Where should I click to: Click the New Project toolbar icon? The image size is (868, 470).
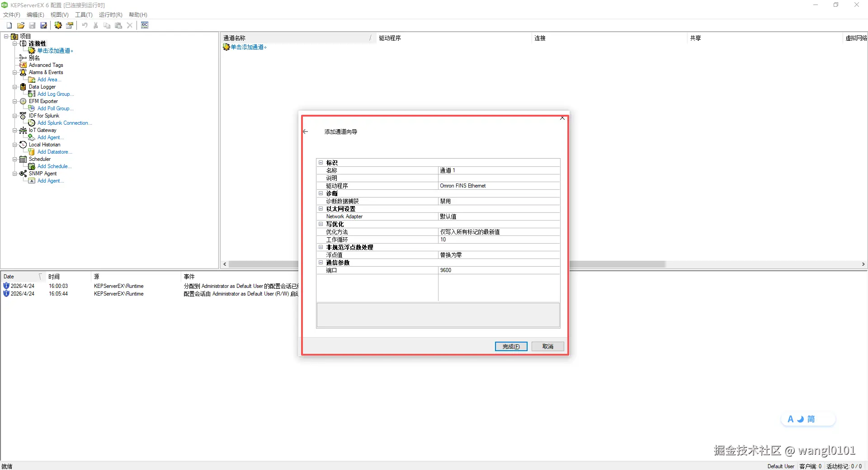tap(9, 25)
